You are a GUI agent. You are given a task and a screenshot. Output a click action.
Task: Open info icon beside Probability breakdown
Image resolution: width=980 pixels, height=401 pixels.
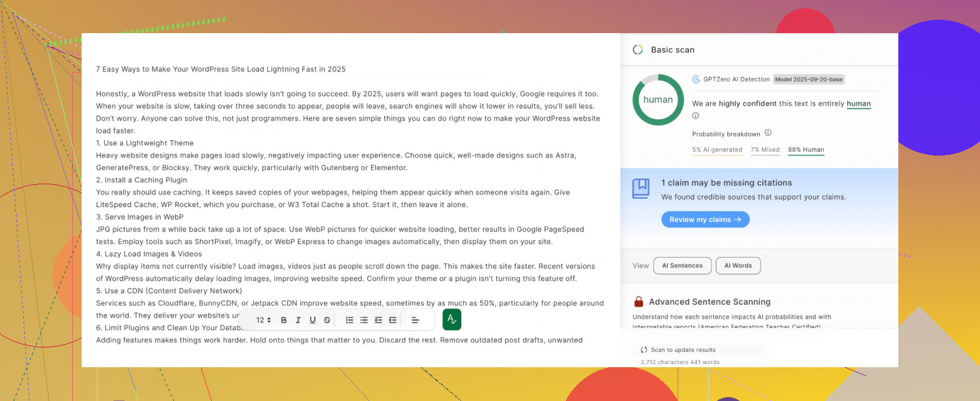768,133
